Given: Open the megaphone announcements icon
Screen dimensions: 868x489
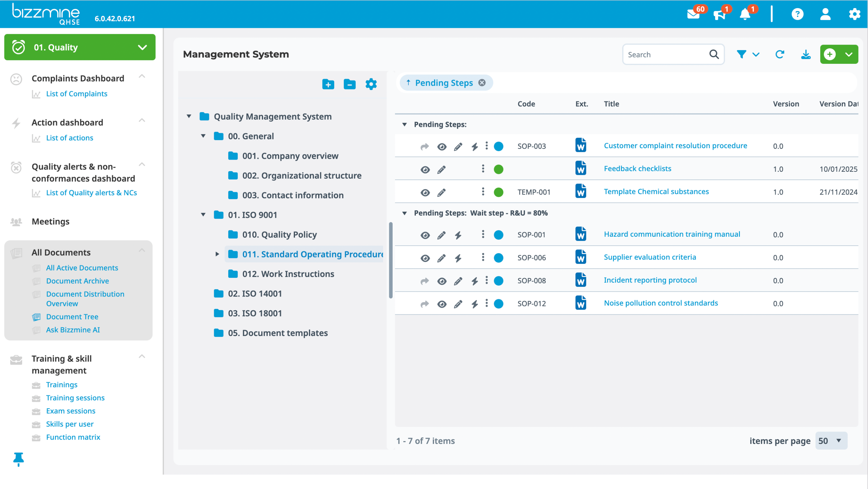Looking at the screenshot, I should click(x=719, y=14).
